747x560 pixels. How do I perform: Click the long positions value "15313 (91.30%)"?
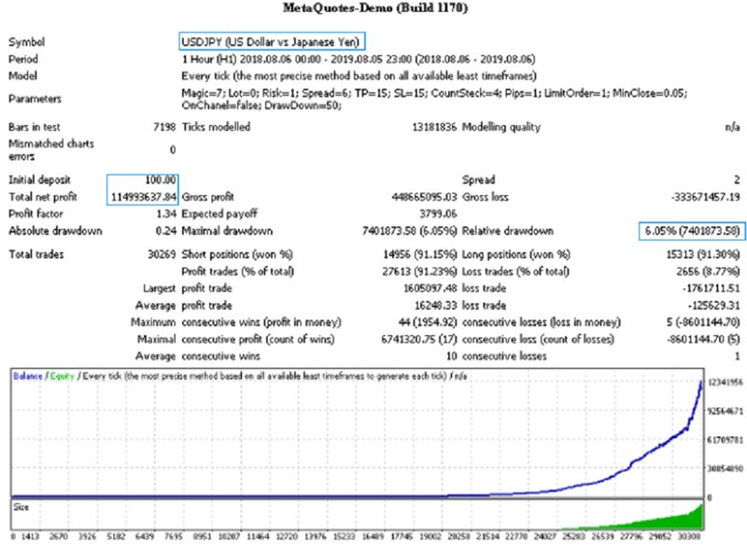[703, 255]
